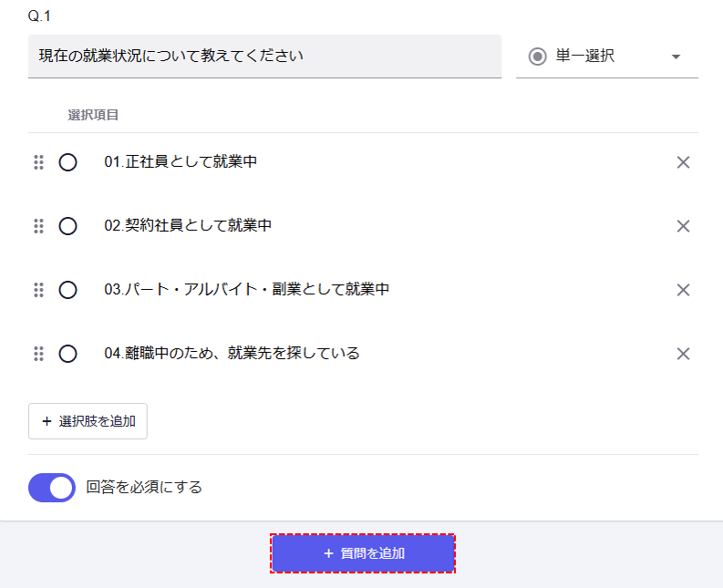Disable the 回答を必須にする toggle
The height and width of the screenshot is (588, 723).
(x=52, y=488)
